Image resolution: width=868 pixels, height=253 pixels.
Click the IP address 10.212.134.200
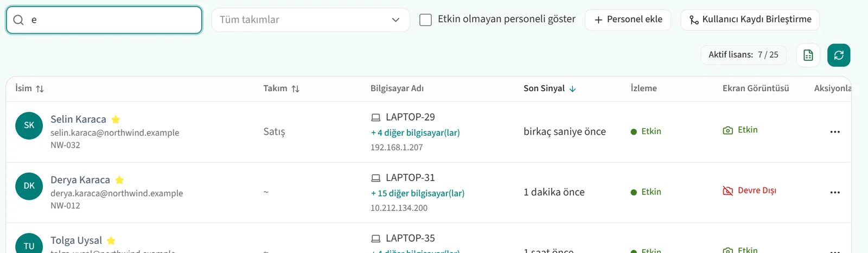[399, 208]
